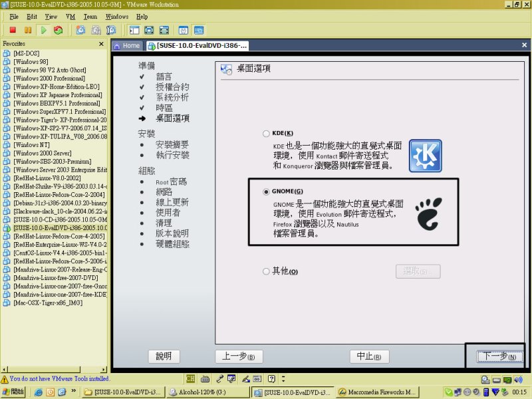Click the Revert to Snapshot toolbar icon
The height and width of the screenshot is (399, 532).
(96, 30)
